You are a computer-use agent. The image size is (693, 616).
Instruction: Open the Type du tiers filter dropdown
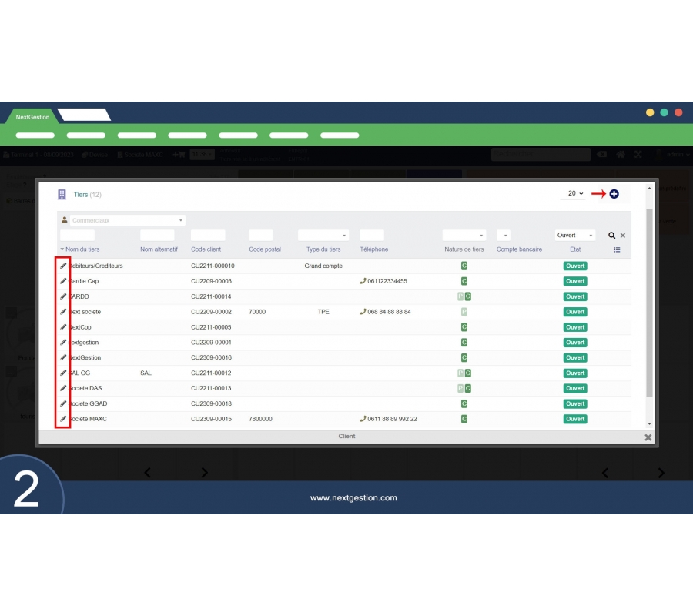(323, 236)
